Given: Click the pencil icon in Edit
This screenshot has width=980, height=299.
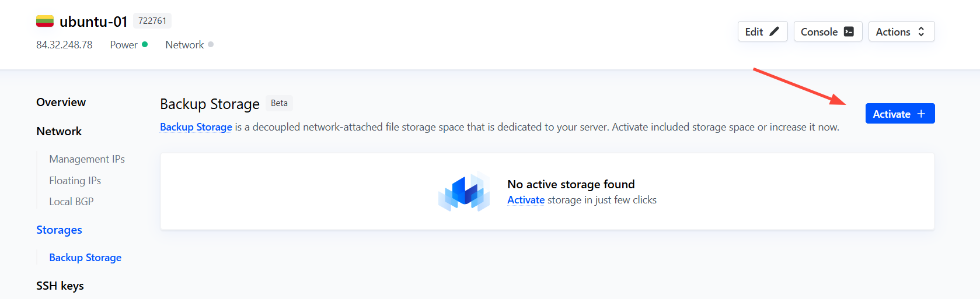Looking at the screenshot, I should [x=775, y=31].
